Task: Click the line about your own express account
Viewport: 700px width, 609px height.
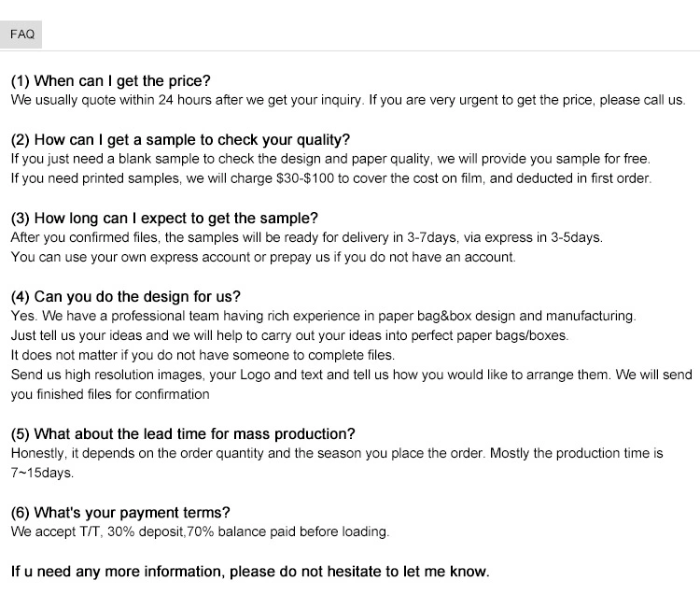Action: (x=262, y=257)
